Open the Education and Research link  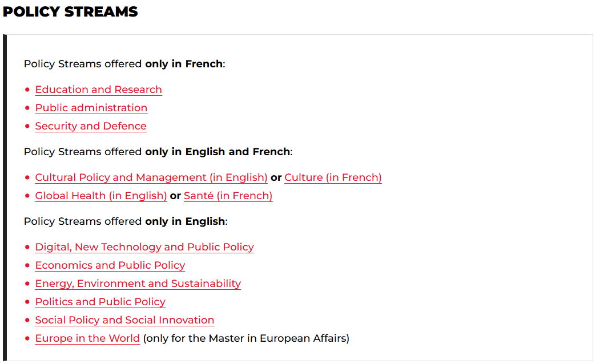[98, 90]
